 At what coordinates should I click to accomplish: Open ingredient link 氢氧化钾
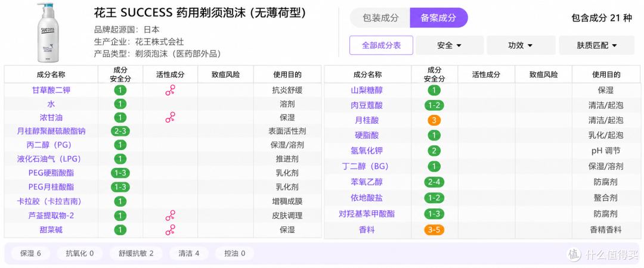[367, 151]
